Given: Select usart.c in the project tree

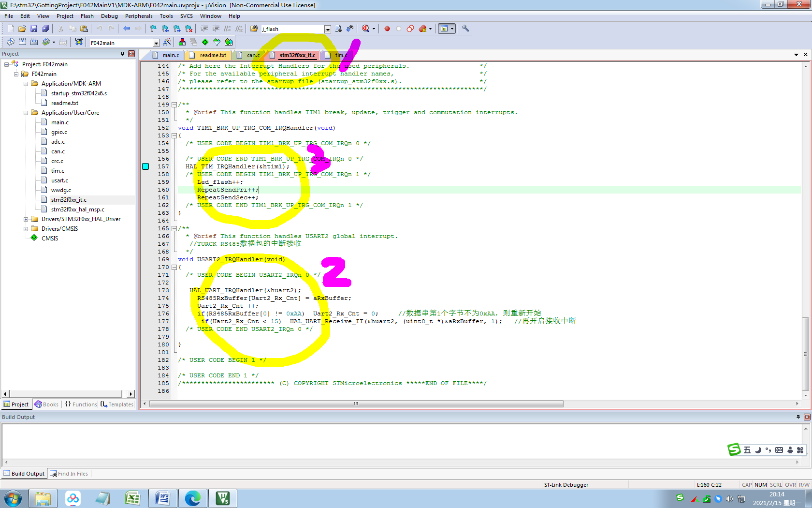Looking at the screenshot, I should coord(59,180).
